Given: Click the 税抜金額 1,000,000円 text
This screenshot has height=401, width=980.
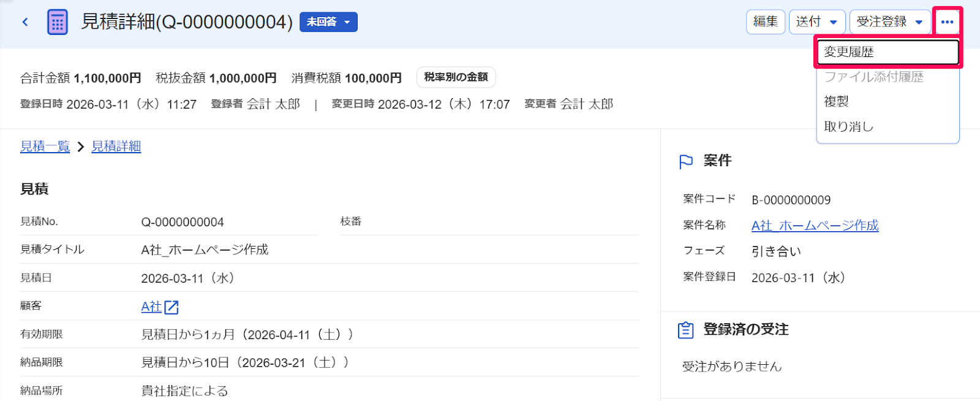Looking at the screenshot, I should pos(216,78).
